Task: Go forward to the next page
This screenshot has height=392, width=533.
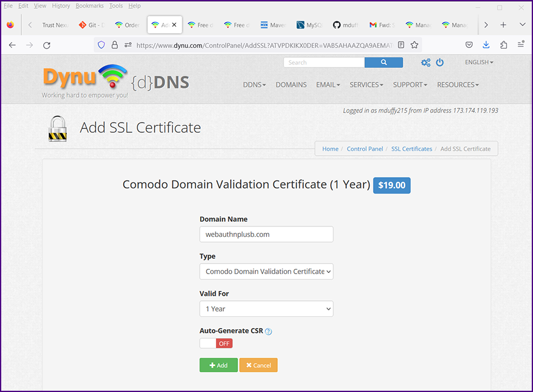Action: click(x=30, y=45)
